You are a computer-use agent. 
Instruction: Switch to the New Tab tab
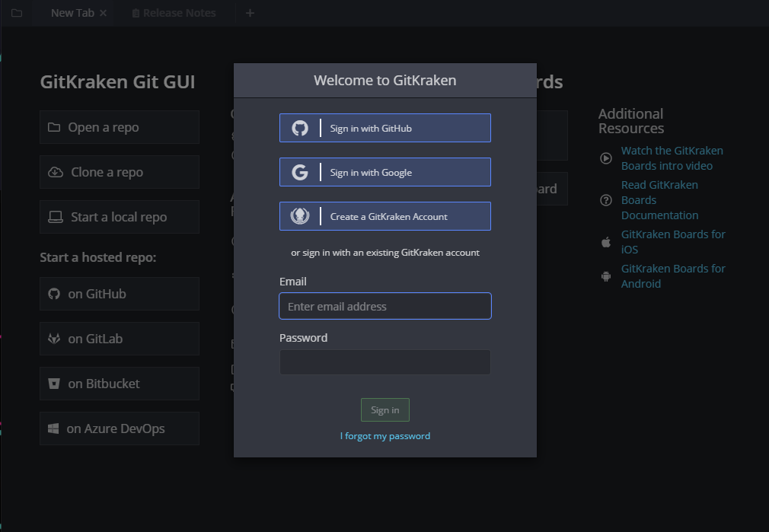coord(72,13)
